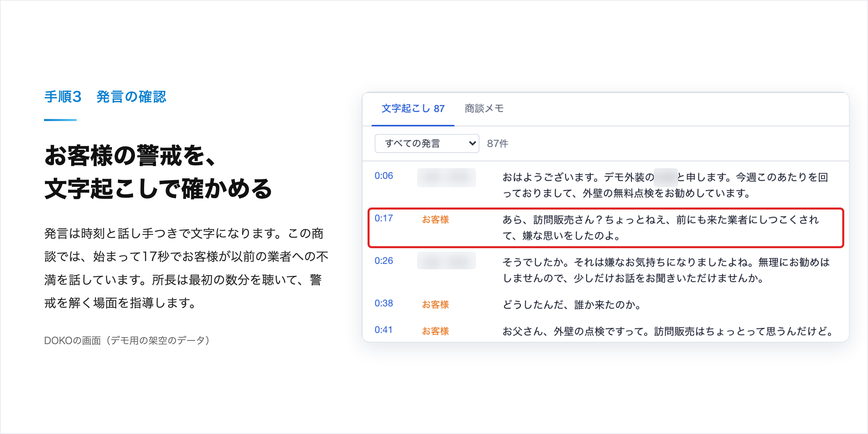Image resolution: width=868 pixels, height=434 pixels.
Task: Switch to the 文字起こし 87 tab
Action: (x=413, y=108)
